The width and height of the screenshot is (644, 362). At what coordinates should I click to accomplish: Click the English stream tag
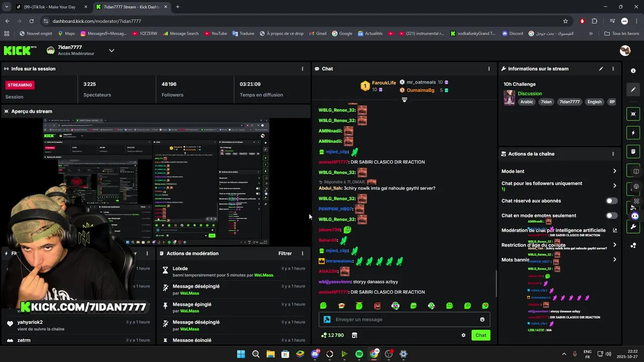pos(594,102)
